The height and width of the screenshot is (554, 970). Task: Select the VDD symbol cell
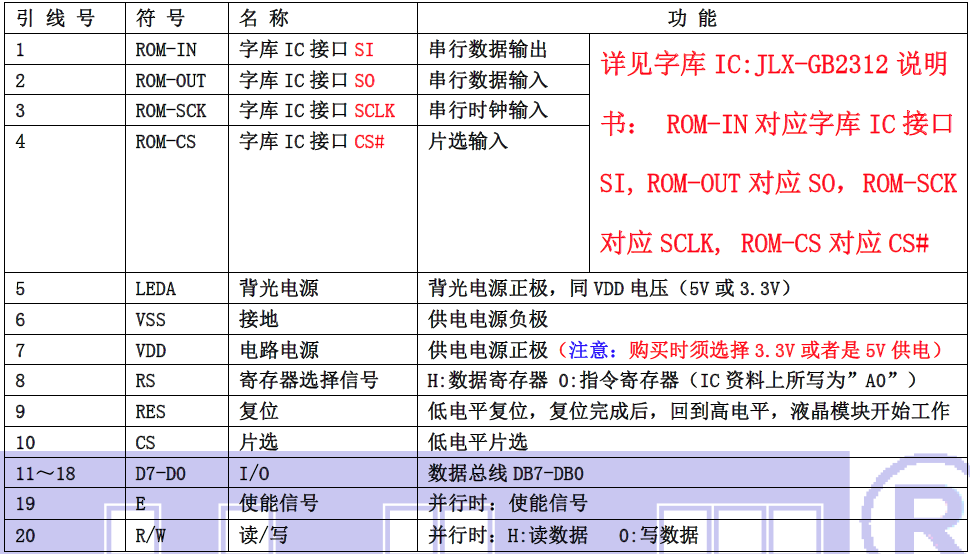[150, 351]
